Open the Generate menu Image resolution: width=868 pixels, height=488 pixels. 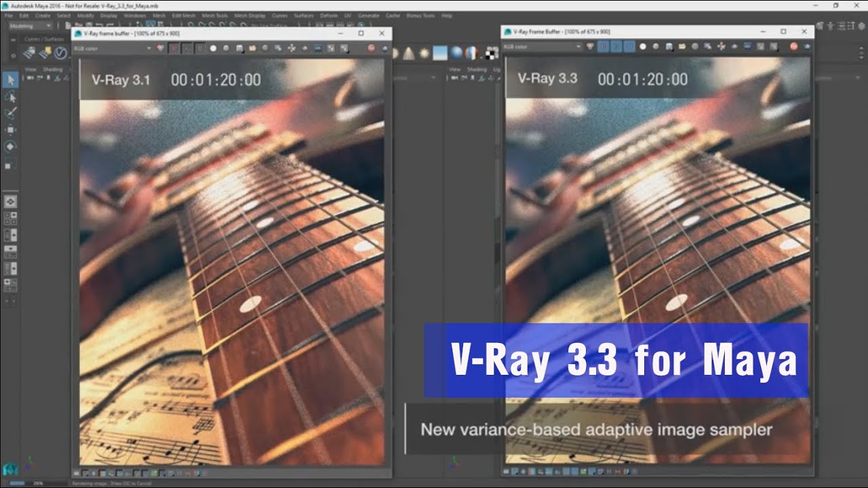pos(369,15)
